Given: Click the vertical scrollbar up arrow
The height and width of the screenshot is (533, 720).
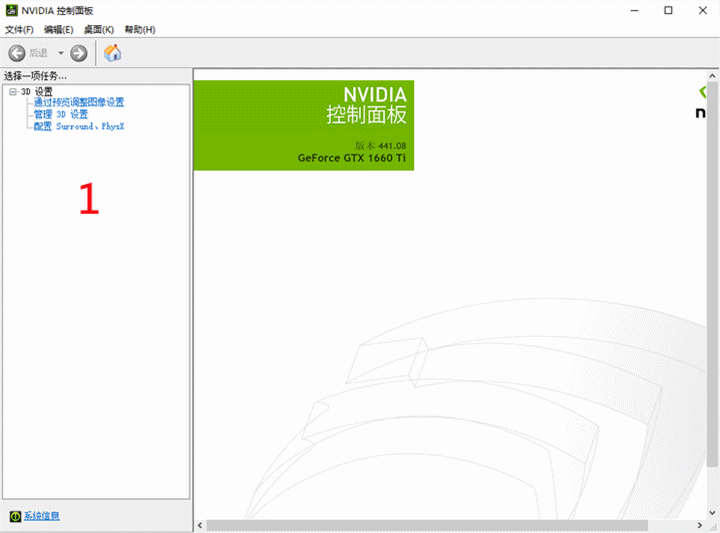Looking at the screenshot, I should 712,76.
